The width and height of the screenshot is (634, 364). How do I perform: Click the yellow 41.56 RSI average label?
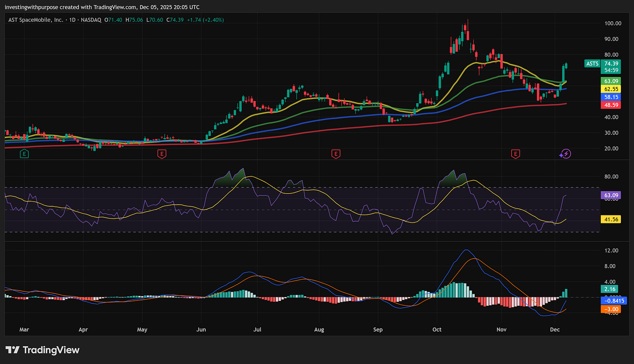(611, 219)
